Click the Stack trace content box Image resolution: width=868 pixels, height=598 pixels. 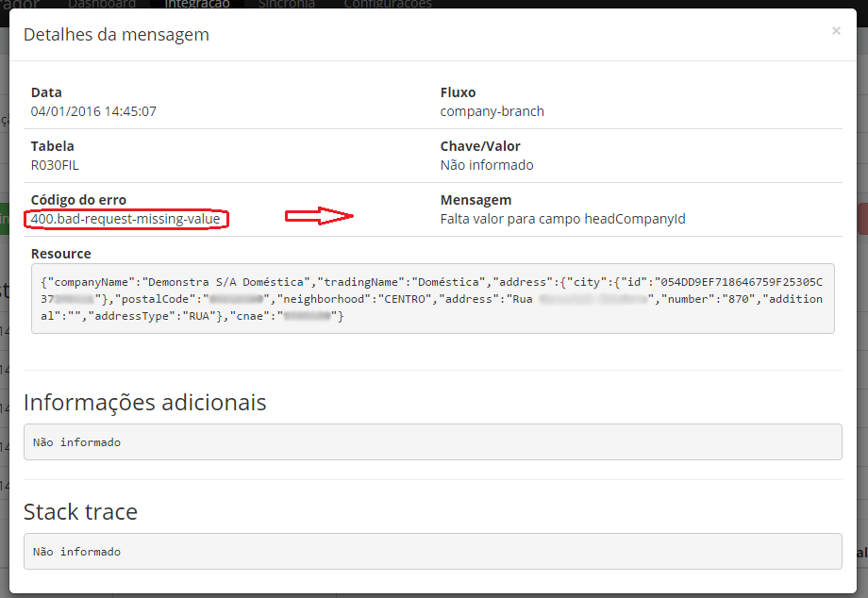(x=433, y=551)
